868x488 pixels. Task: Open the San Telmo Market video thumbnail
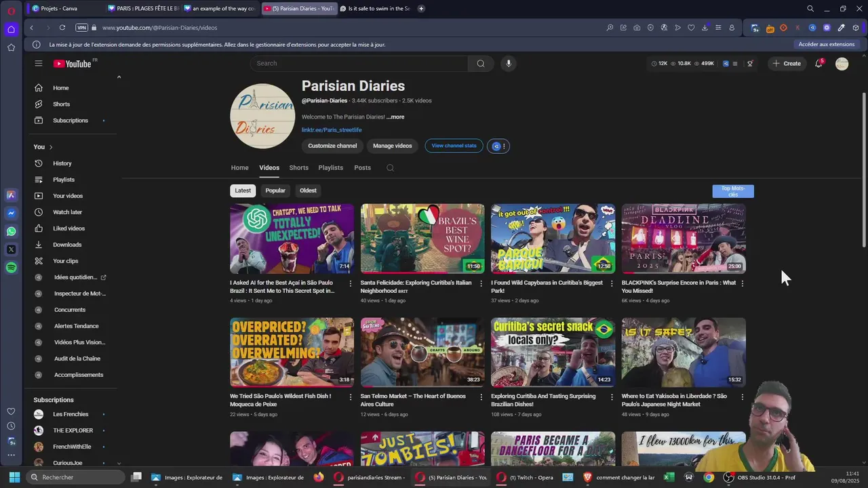[x=422, y=352]
